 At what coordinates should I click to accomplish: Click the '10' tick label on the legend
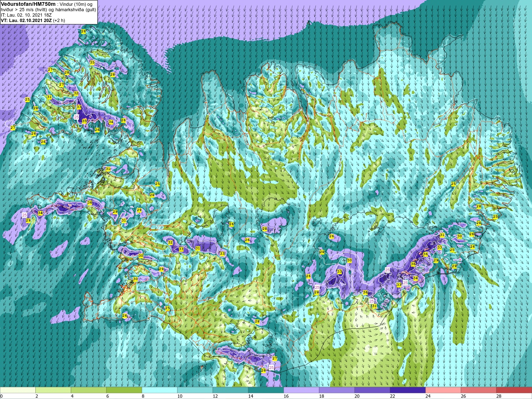point(179,396)
